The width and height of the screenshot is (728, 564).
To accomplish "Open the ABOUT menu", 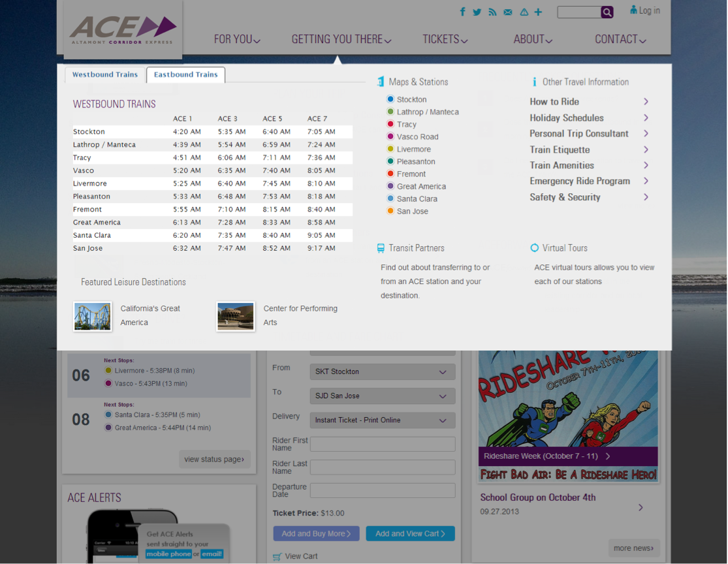I will point(533,39).
